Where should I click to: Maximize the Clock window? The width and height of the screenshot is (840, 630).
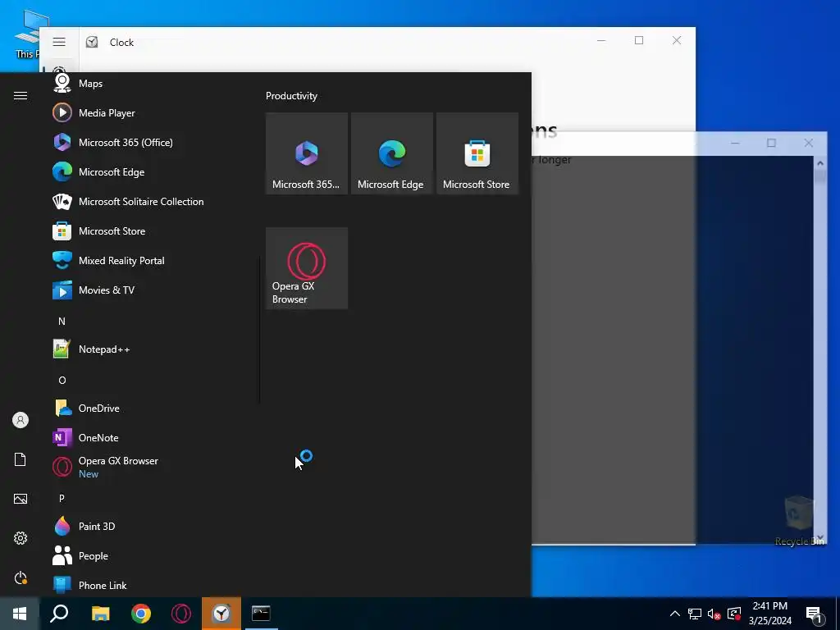(639, 40)
